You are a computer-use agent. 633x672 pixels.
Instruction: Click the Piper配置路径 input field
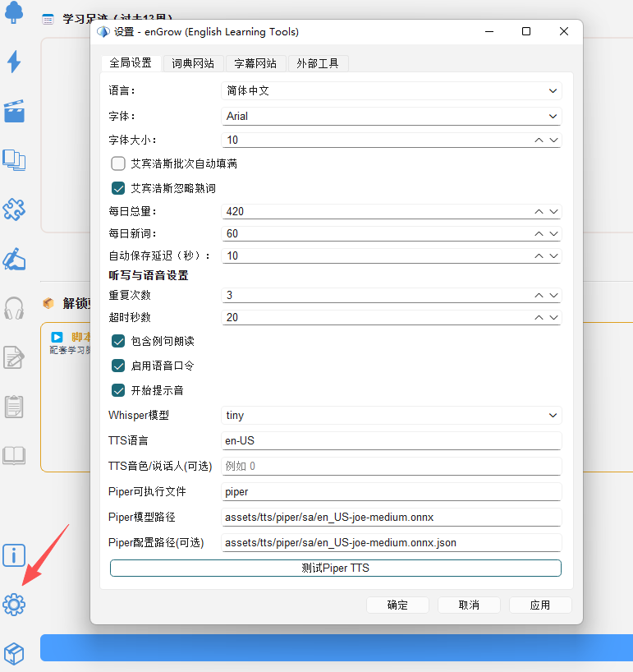(x=392, y=543)
